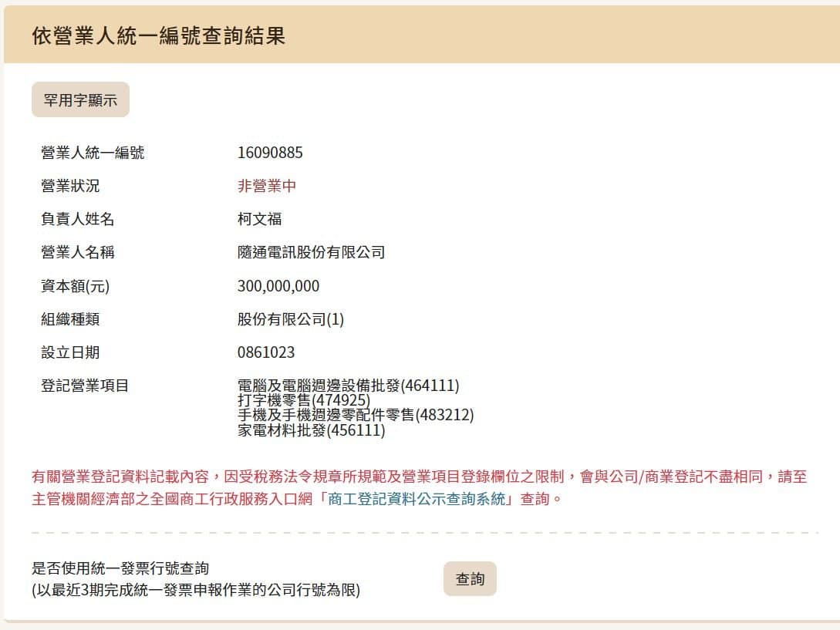Screen dimensions: 840x630
Task: Select company name 隨通電訊股份有限公司
Action: point(312,252)
